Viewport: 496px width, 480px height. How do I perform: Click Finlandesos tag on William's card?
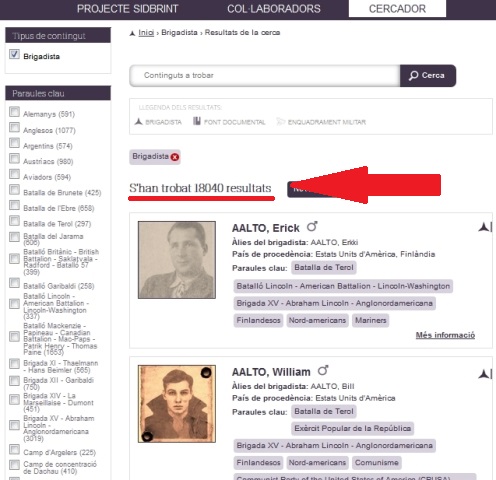click(258, 463)
